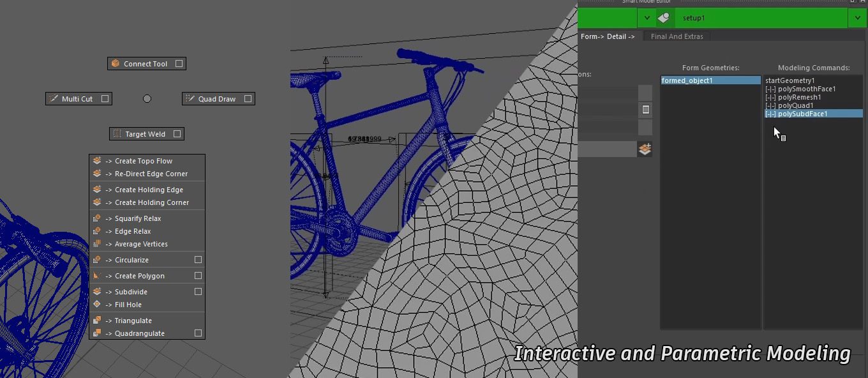Click the Connect Tool icon

pyautogui.click(x=116, y=63)
